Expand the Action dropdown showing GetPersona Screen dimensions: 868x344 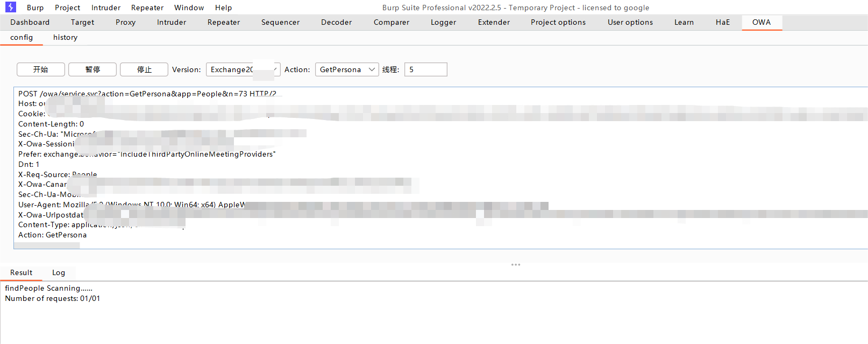347,69
